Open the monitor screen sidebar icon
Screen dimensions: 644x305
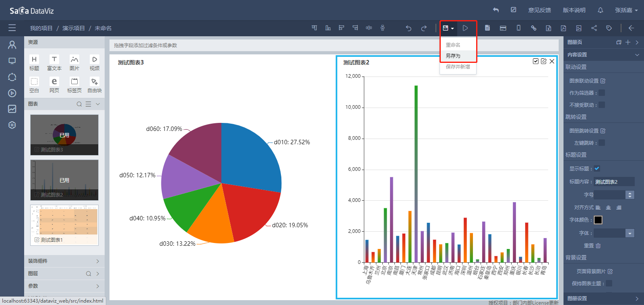pyautogui.click(x=12, y=61)
